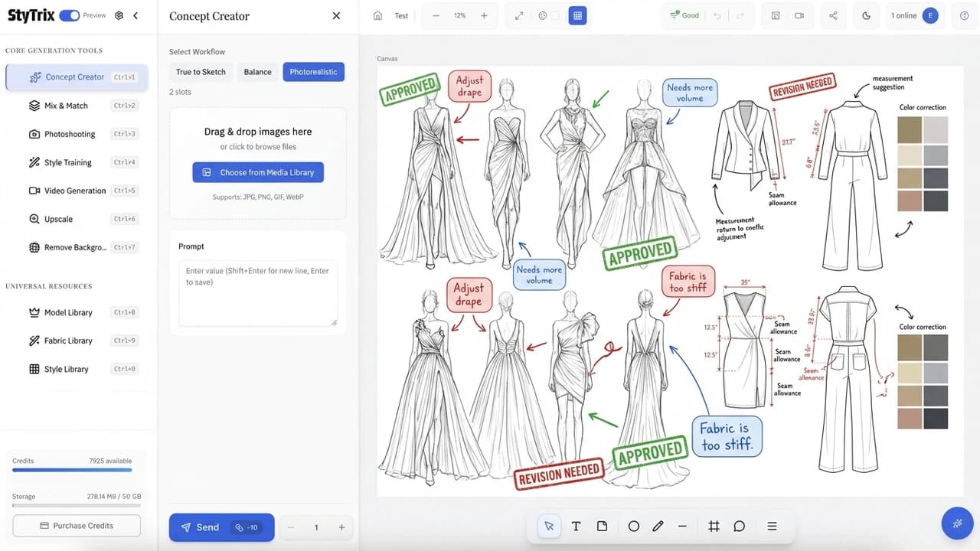Click Choose from Media Library
The width and height of the screenshot is (980, 551).
coord(257,172)
